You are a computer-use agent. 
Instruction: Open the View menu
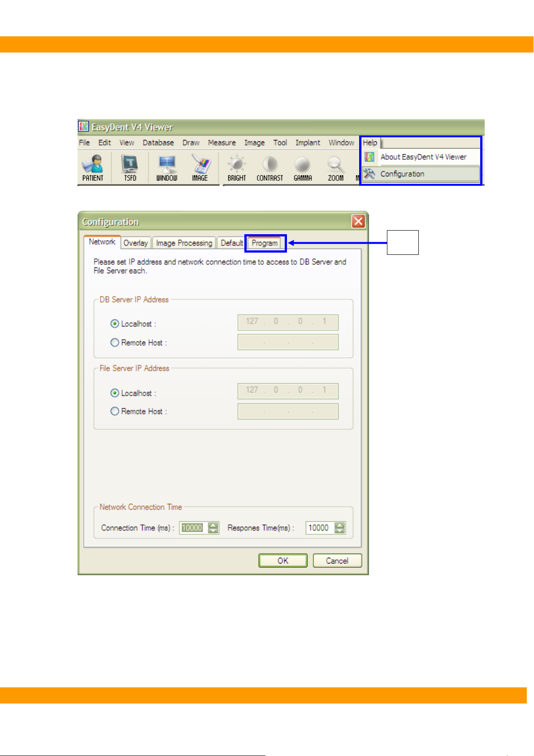(127, 143)
